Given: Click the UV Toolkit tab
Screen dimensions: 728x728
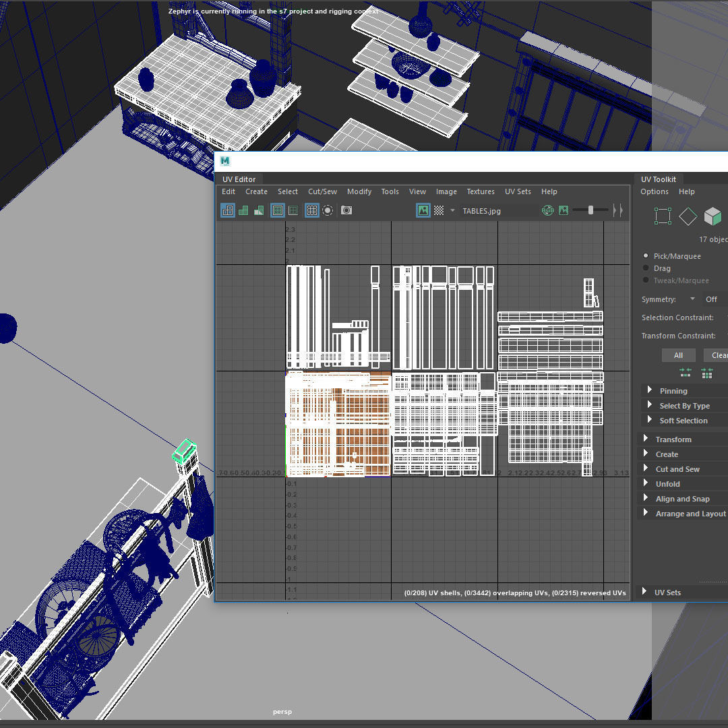Looking at the screenshot, I should pos(659,179).
